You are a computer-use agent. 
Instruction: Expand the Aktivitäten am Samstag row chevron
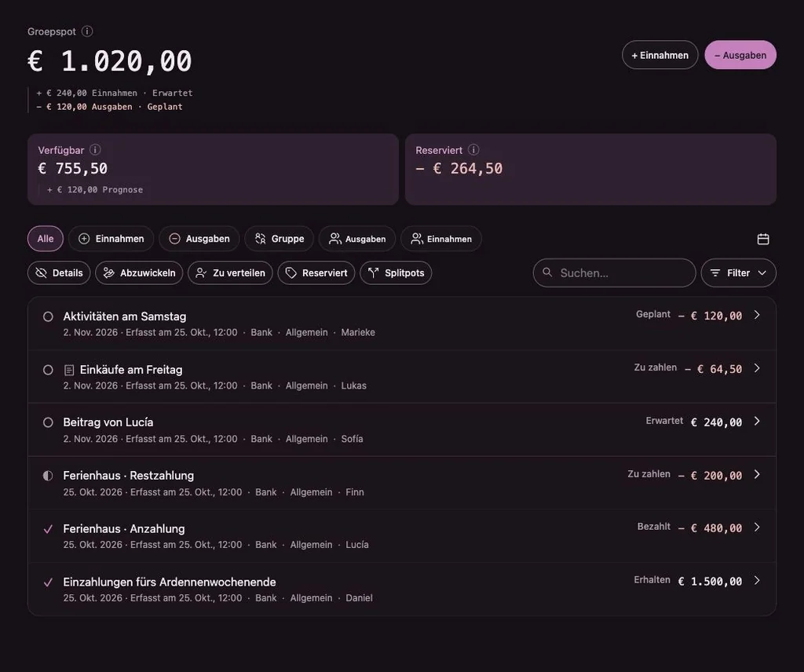(757, 315)
